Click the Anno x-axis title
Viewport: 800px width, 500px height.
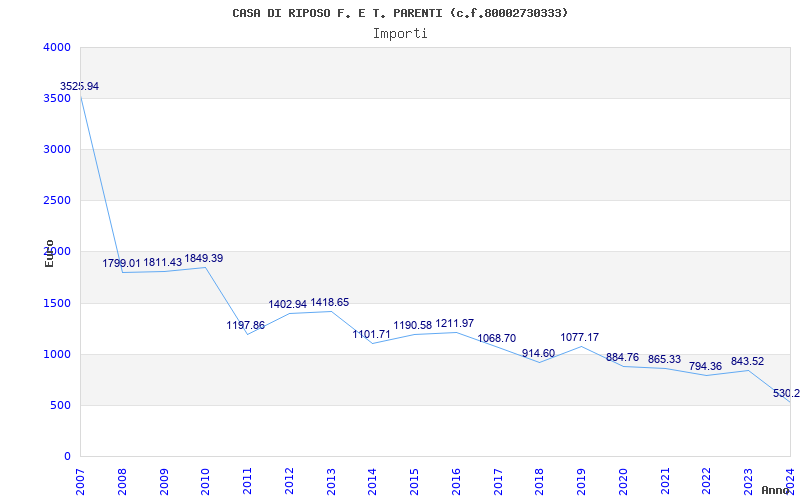coord(776,490)
